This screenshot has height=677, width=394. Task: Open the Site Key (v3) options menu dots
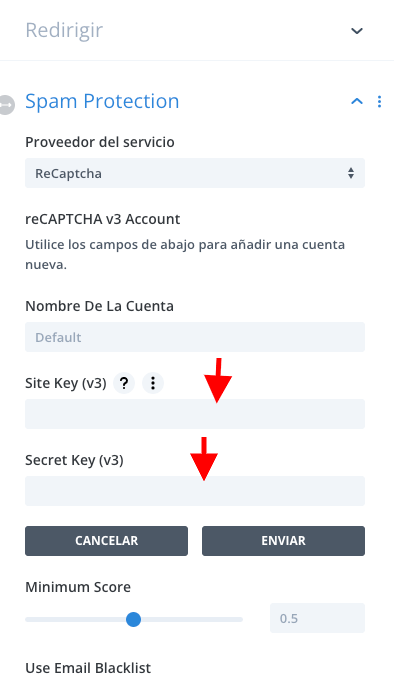[153, 383]
